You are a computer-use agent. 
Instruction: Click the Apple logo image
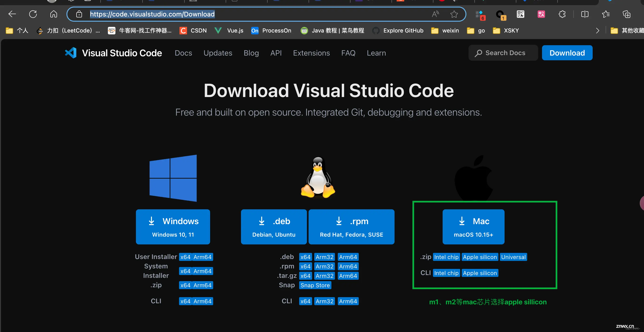[473, 178]
